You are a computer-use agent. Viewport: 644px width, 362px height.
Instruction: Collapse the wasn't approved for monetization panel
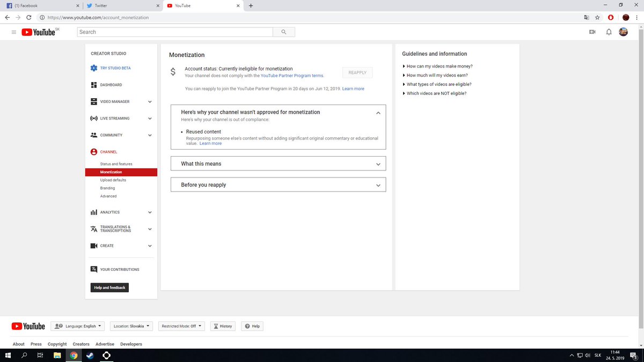coord(378,113)
